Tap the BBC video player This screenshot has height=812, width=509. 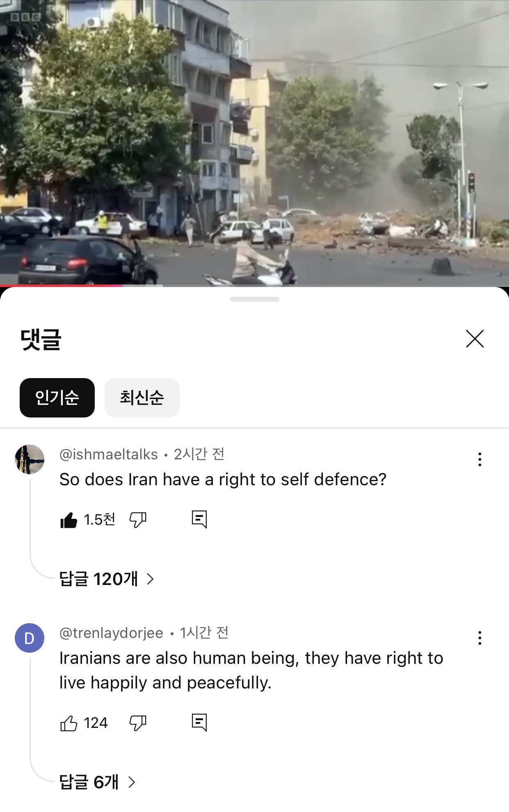254,142
